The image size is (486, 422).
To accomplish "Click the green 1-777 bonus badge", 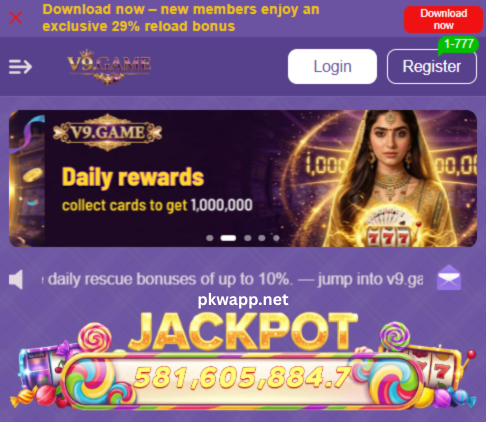I will pyautogui.click(x=459, y=45).
